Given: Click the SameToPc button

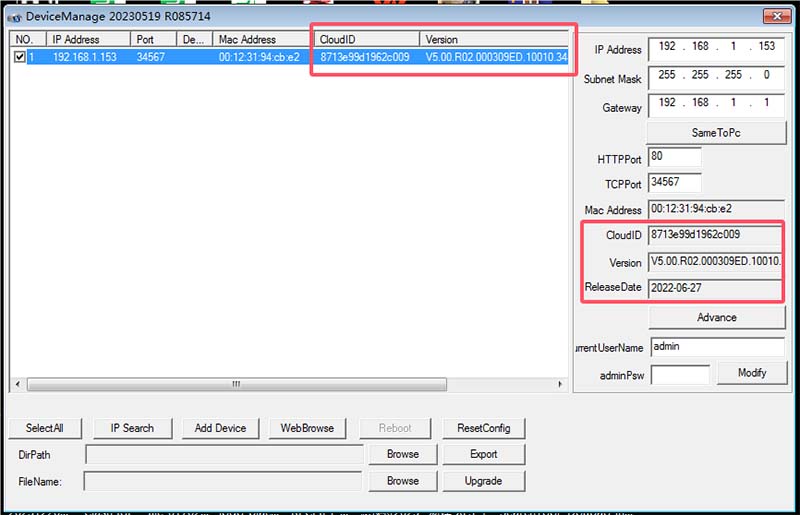Looking at the screenshot, I should point(715,132).
